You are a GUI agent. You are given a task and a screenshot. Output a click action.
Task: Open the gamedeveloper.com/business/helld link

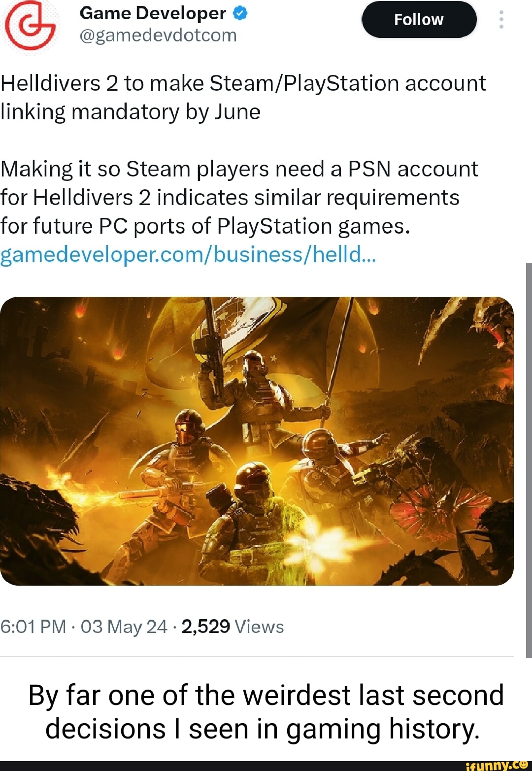189,254
